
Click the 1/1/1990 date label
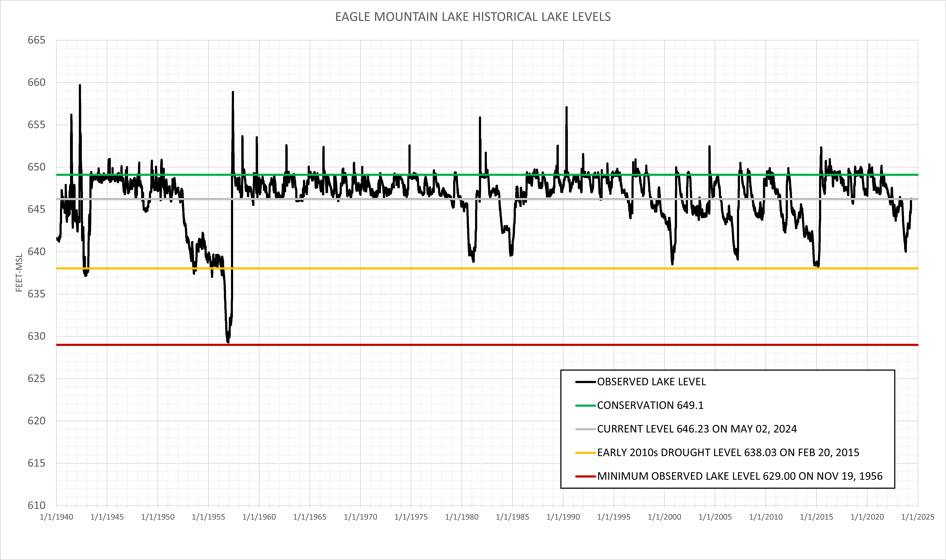[563, 517]
